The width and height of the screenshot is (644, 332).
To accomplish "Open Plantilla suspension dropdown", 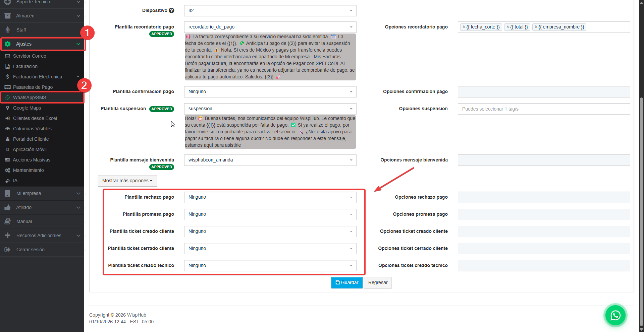I will (270, 109).
